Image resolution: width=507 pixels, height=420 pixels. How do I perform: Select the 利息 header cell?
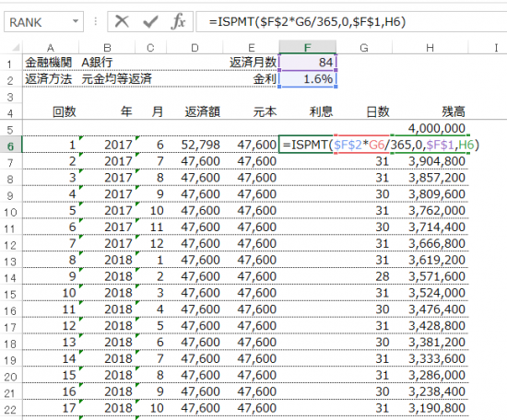(308, 111)
